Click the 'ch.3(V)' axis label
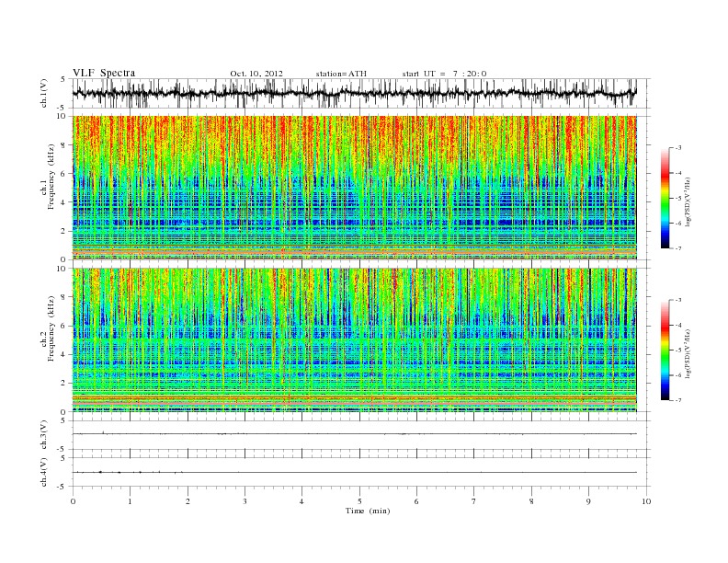The image size is (728, 563). click(44, 435)
